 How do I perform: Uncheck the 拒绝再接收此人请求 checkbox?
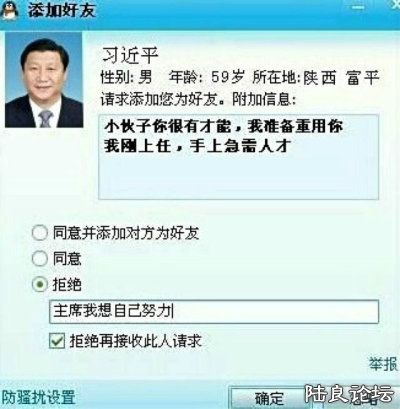pyautogui.click(x=57, y=341)
